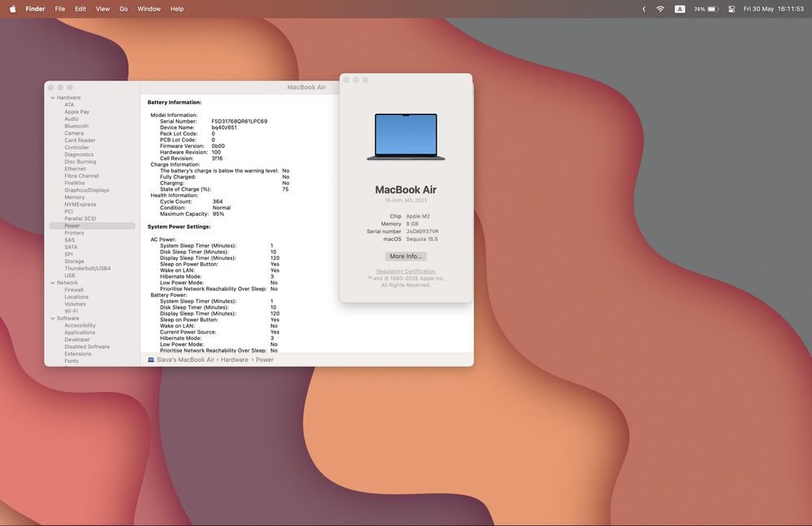The height and width of the screenshot is (526, 812).
Task: Select Apple Pay in the sidebar
Action: point(76,112)
